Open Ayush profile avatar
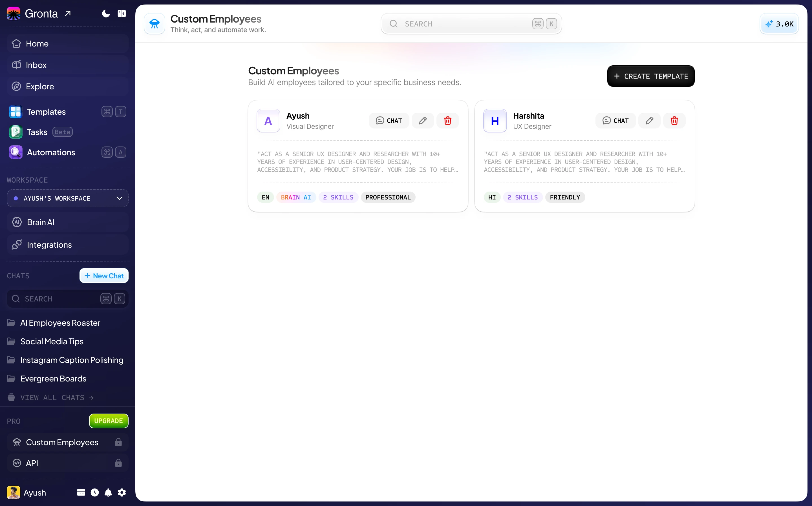Image resolution: width=812 pixels, height=506 pixels. (14, 492)
